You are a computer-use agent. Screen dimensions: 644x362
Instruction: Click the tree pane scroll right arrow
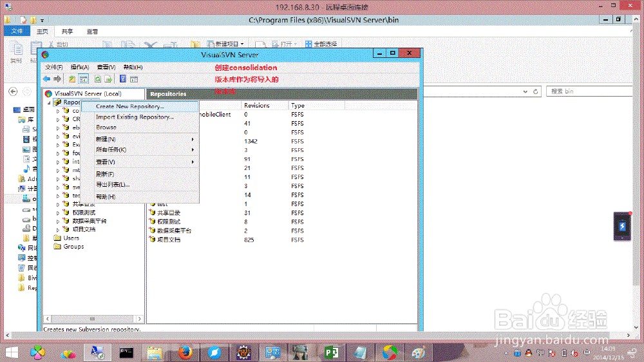coord(139,319)
